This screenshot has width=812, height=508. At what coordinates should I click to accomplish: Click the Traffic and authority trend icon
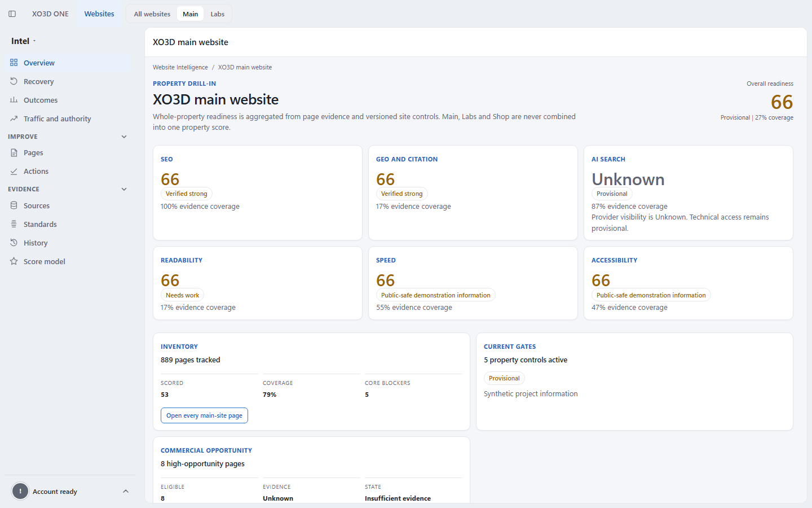pos(14,119)
